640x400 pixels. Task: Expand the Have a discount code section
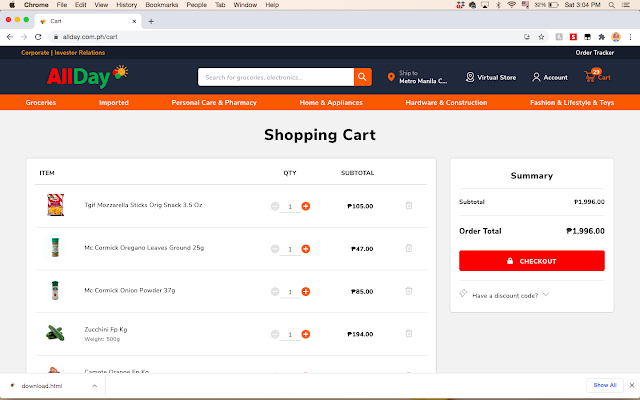pyautogui.click(x=546, y=294)
